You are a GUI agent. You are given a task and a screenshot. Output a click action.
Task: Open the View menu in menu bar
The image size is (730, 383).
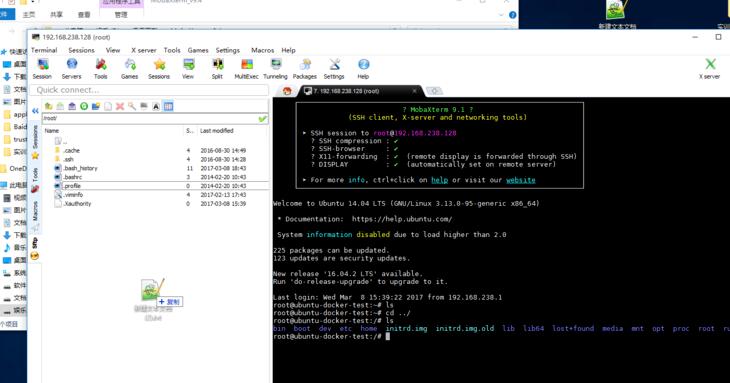tap(113, 50)
